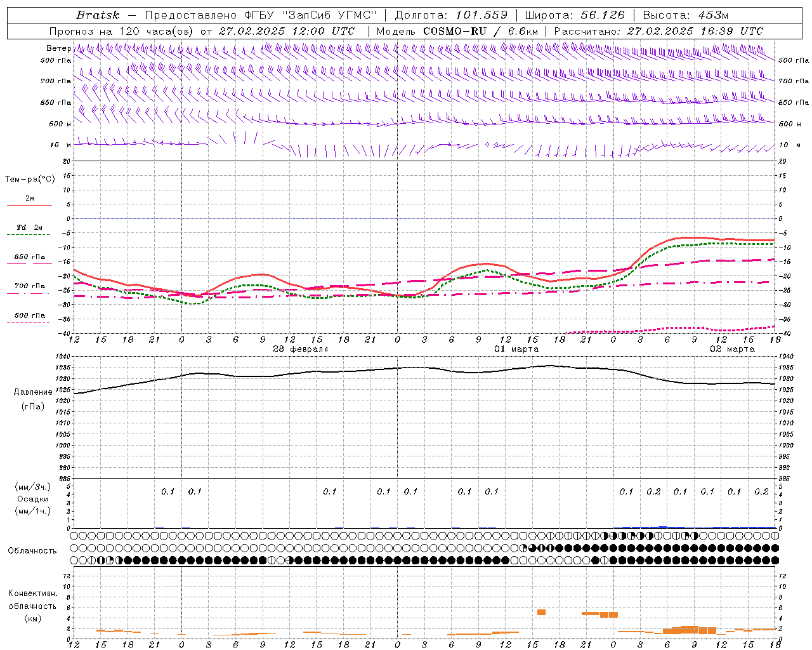Click 'Рассчитано: 27.02.2025 16:39 UTC' timestamp

pyautogui.click(x=658, y=31)
